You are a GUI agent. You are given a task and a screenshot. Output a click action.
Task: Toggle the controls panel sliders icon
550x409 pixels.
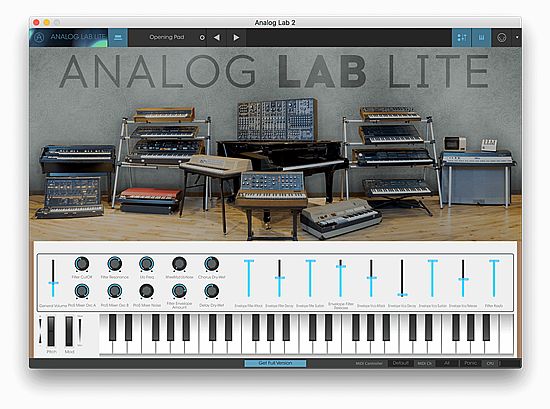point(462,38)
